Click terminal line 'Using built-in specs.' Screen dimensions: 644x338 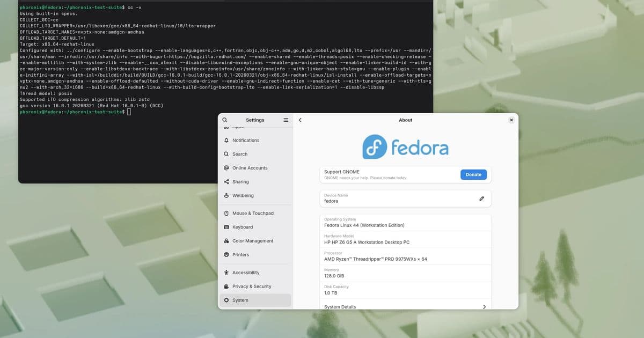48,13
